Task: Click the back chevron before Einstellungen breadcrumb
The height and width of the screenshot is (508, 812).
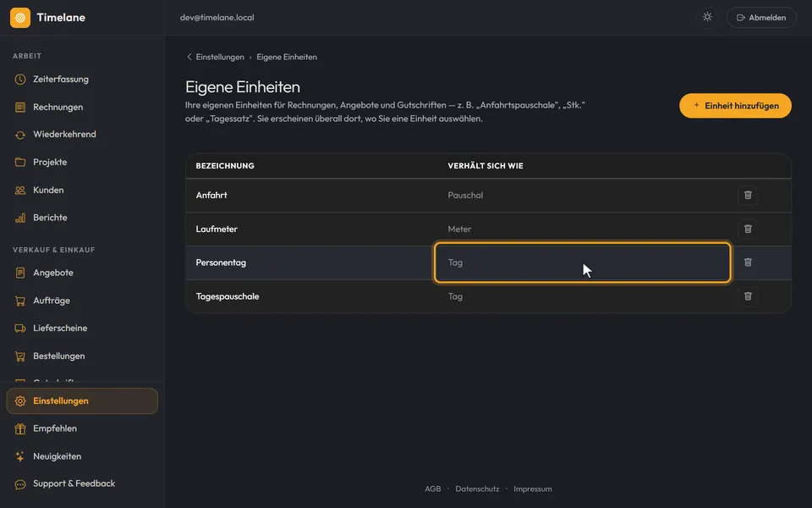Action: (x=189, y=57)
